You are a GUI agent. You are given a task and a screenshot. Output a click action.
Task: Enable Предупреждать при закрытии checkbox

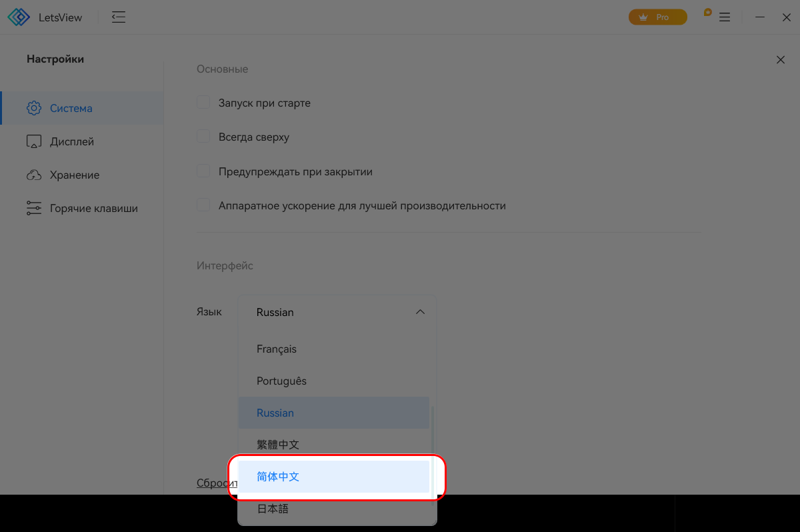click(203, 171)
